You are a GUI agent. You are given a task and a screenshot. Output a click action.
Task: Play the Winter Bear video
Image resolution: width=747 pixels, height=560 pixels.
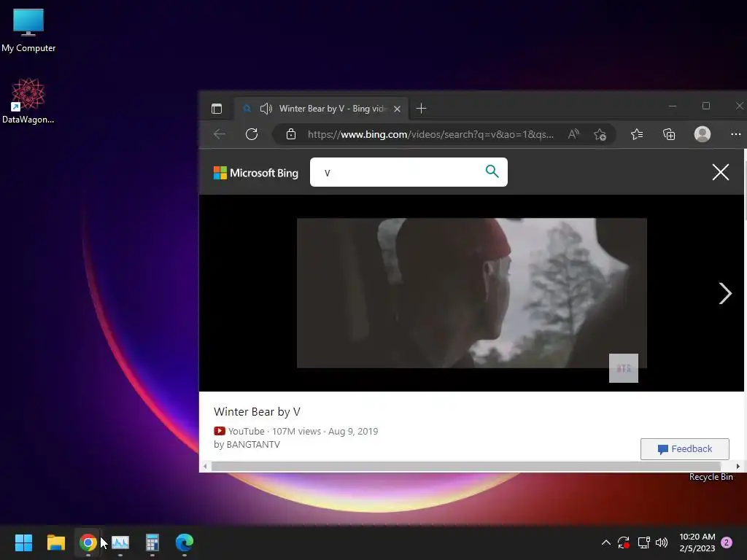(x=472, y=293)
